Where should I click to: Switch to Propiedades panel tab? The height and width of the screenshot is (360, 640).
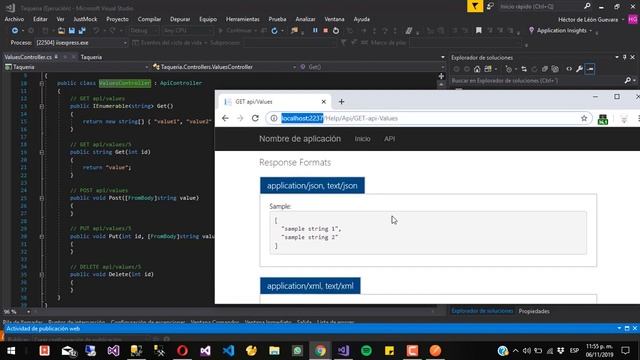[534, 311]
